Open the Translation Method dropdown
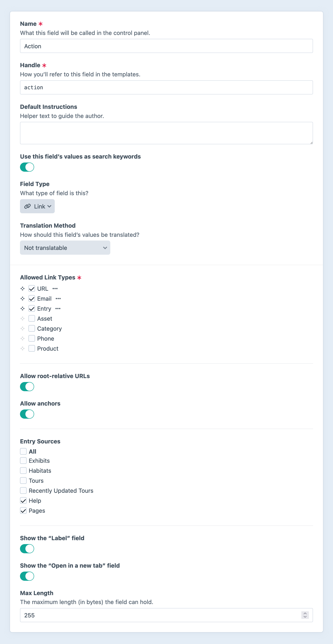Image resolution: width=333 pixels, height=644 pixels. point(65,248)
